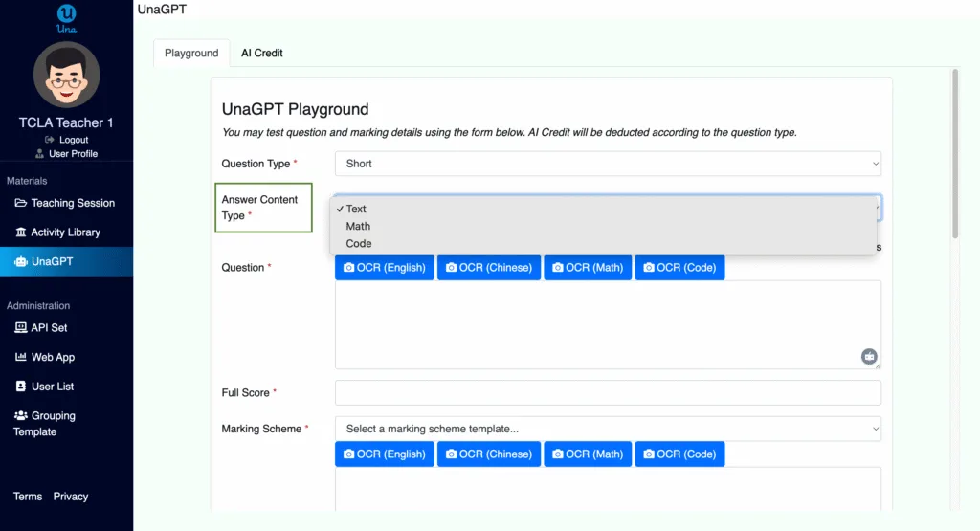Image resolution: width=980 pixels, height=531 pixels.
Task: Expand the Question Type Short dropdown
Action: [x=608, y=164]
